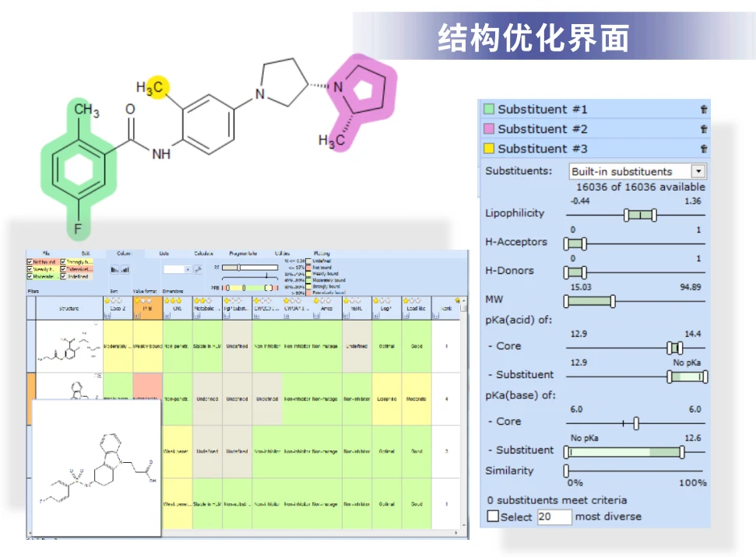The width and height of the screenshot is (756, 557).
Task: Open the File menu
Action: click(46, 253)
